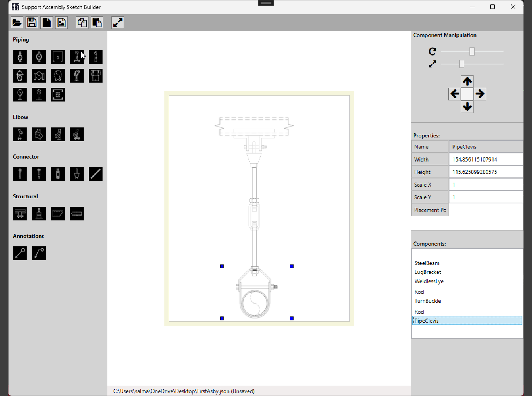Click the steel beam drawing on the canvas

[x=254, y=126]
